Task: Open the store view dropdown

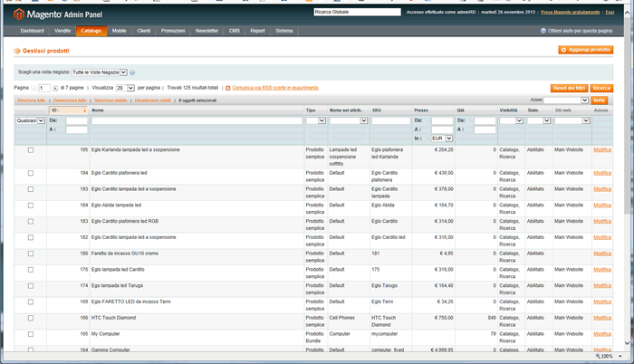Action: pyautogui.click(x=100, y=72)
